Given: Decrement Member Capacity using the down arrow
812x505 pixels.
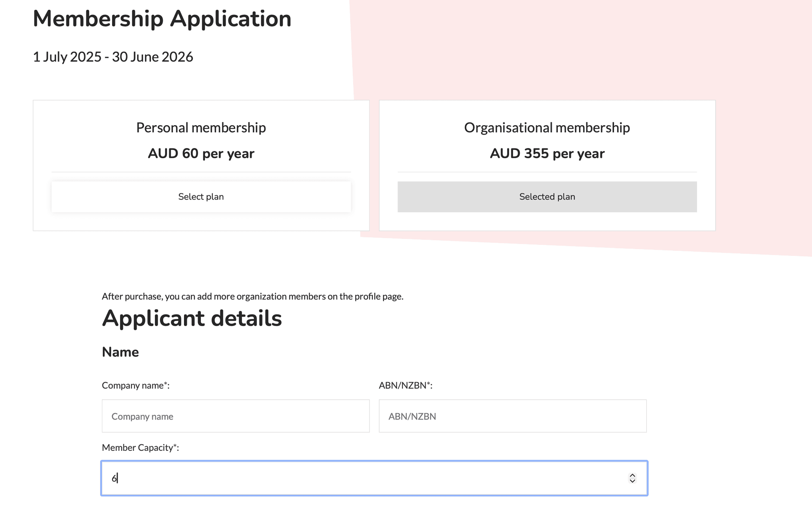Looking at the screenshot, I should click(632, 481).
